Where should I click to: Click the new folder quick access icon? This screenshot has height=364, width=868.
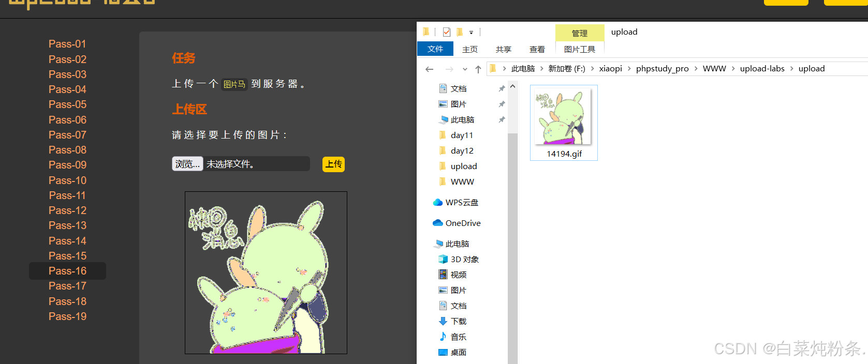(460, 32)
